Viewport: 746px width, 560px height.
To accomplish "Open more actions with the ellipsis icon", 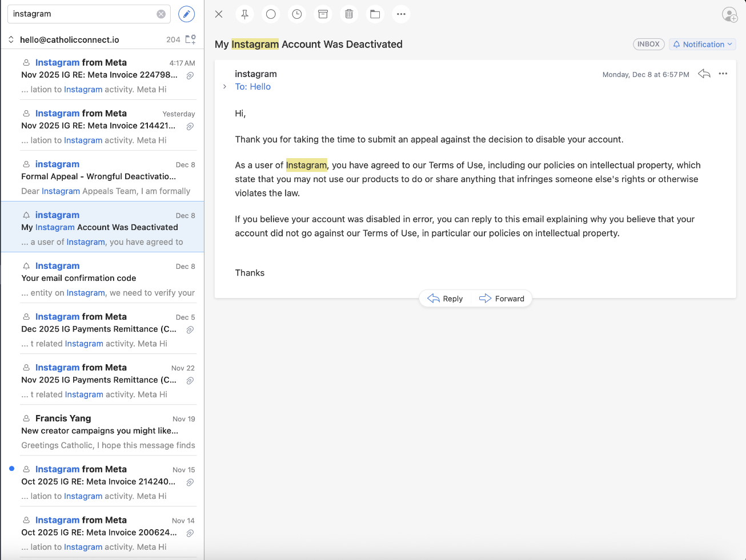I will pos(401,14).
